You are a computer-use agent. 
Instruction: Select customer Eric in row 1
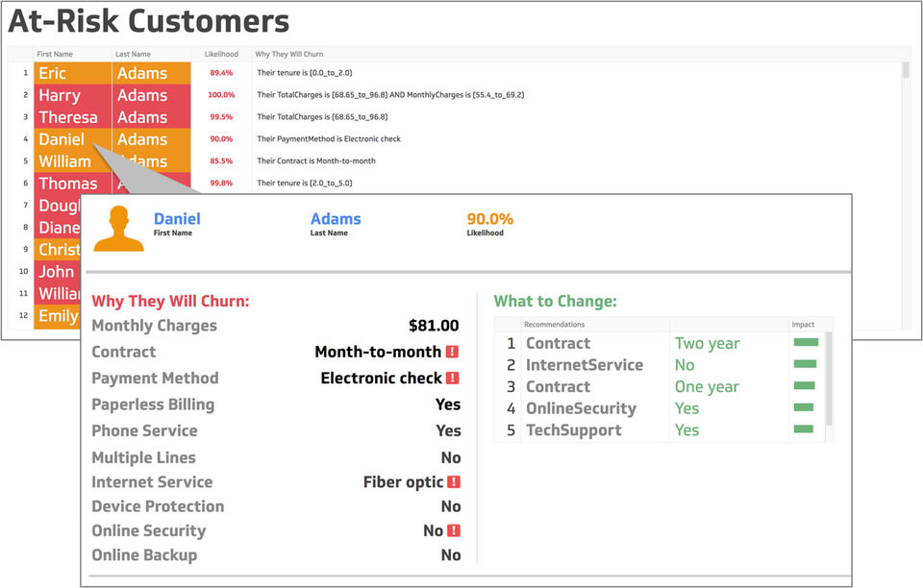pos(72,73)
